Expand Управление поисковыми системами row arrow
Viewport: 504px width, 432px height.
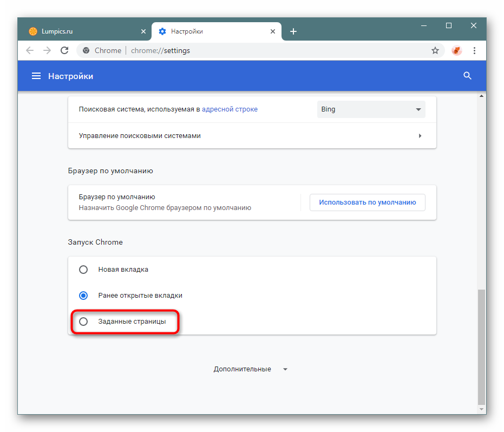coord(420,136)
